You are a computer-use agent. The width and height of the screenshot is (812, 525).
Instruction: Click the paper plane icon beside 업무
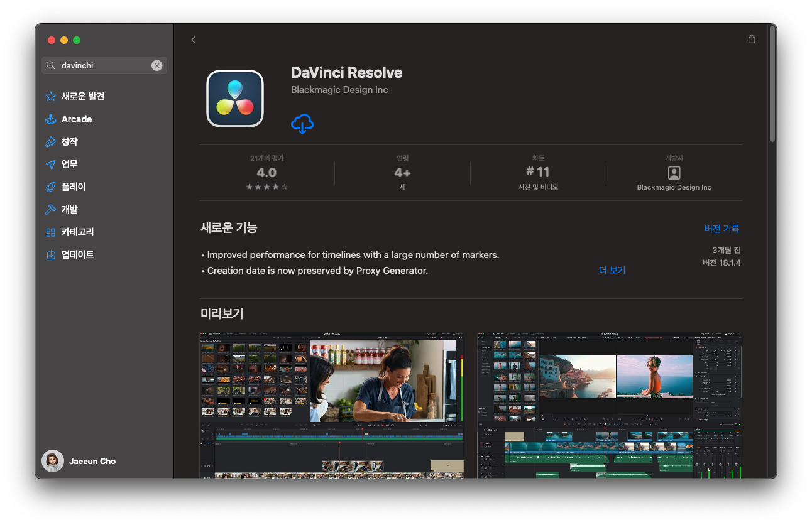click(51, 164)
